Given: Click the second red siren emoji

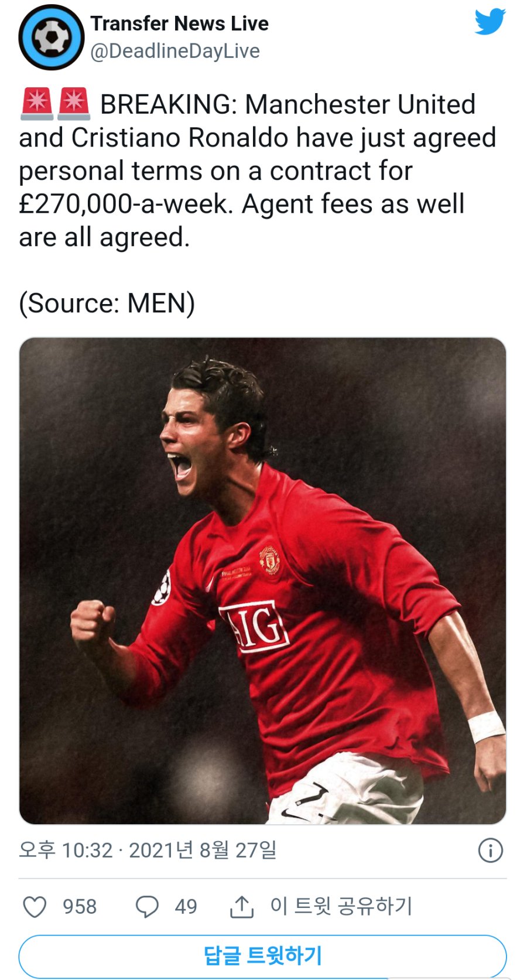Looking at the screenshot, I should tap(74, 104).
